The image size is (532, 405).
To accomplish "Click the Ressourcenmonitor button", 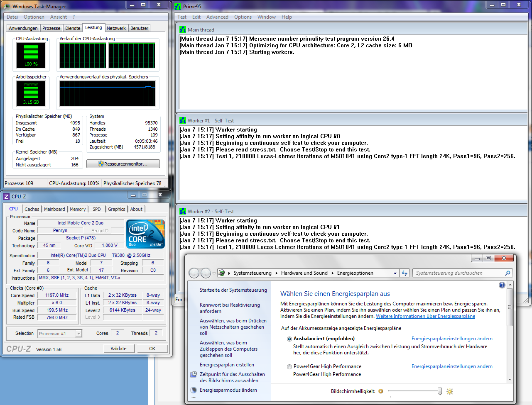I will pos(123,164).
